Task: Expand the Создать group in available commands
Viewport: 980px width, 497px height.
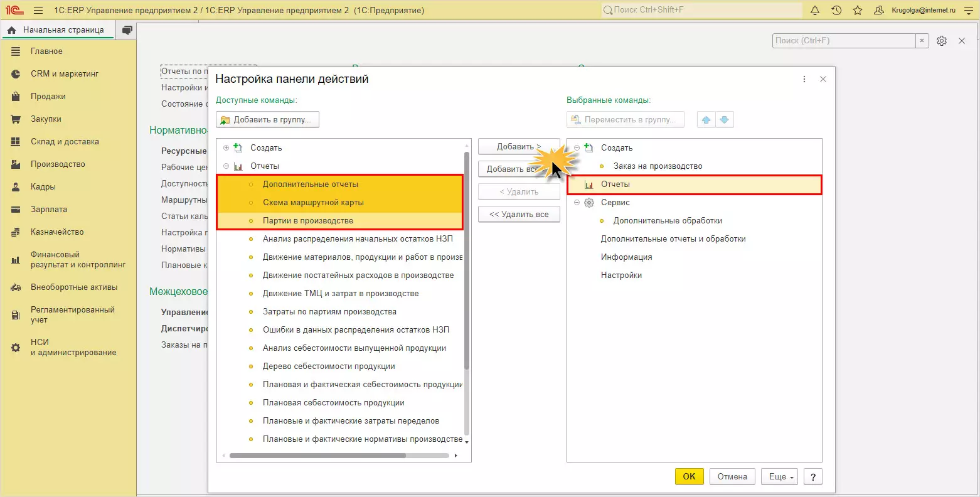Action: tap(226, 148)
